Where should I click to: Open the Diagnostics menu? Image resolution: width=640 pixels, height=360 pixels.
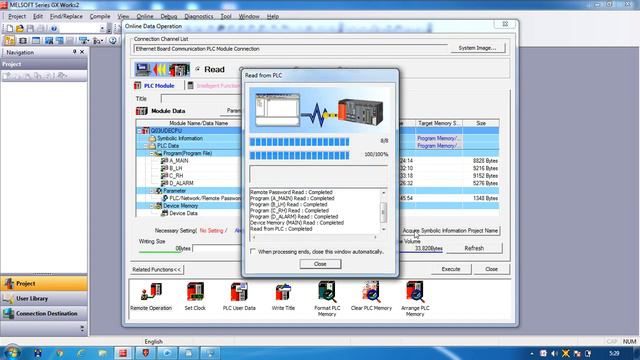199,16
